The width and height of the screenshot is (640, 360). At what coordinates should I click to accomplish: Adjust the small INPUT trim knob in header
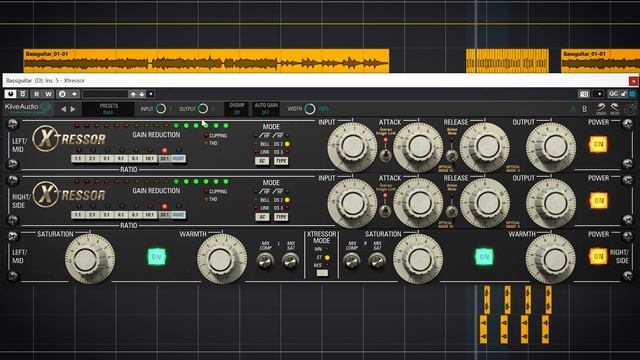161,109
